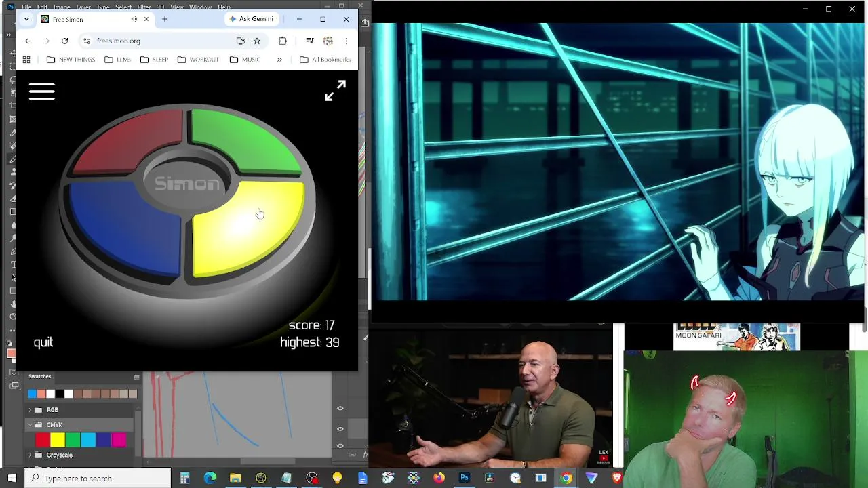This screenshot has width=868, height=488.
Task: Open the Swatches panel options menu
Action: (136, 377)
